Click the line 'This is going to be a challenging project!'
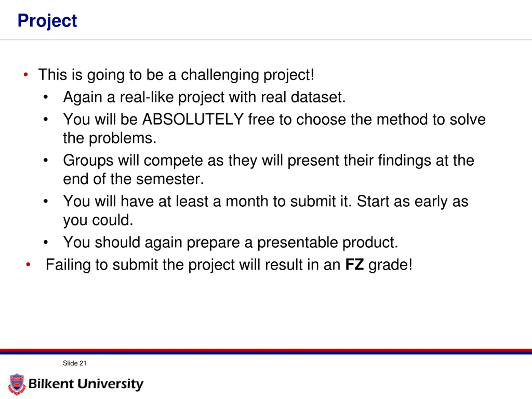 tap(176, 75)
